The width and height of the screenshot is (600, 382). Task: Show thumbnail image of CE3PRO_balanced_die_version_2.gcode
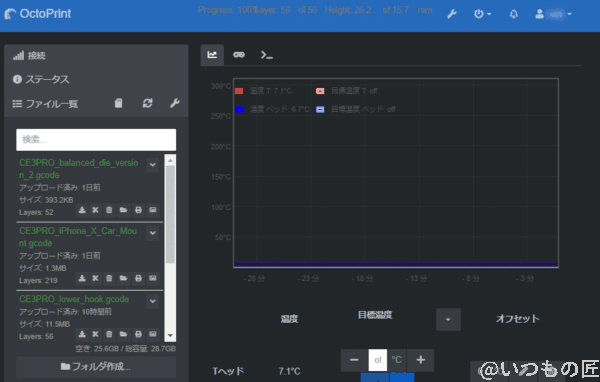pyautogui.click(x=153, y=210)
